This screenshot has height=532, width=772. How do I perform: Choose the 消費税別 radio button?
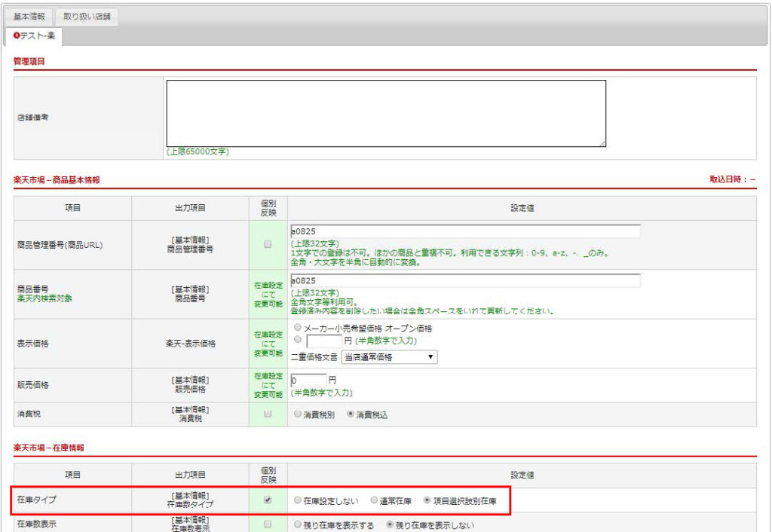(298, 414)
